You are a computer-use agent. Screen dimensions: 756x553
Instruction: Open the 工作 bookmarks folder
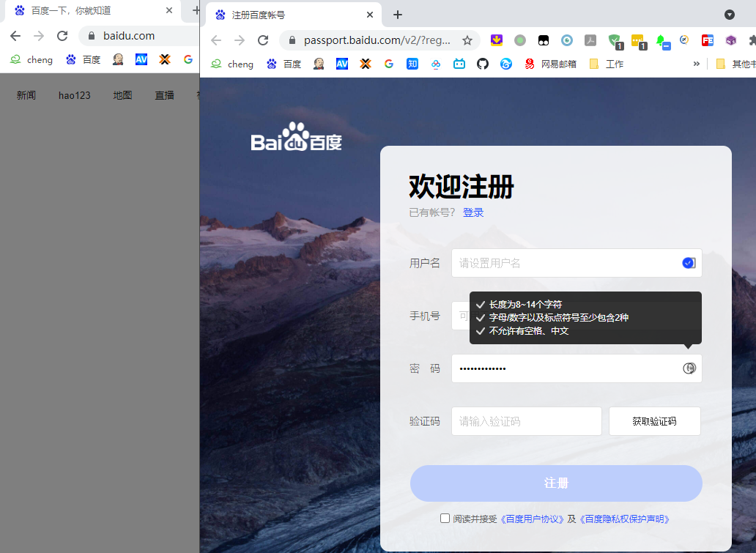607,64
